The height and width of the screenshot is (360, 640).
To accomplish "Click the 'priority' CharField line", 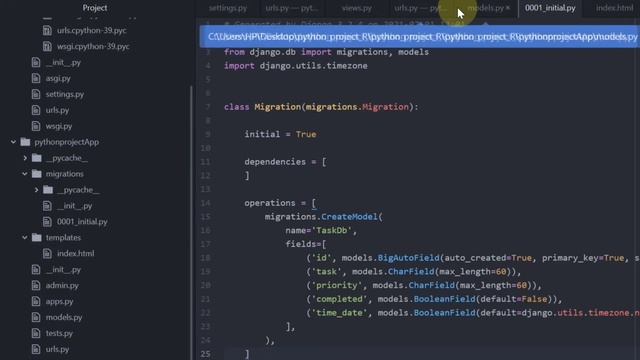I will [424, 285].
